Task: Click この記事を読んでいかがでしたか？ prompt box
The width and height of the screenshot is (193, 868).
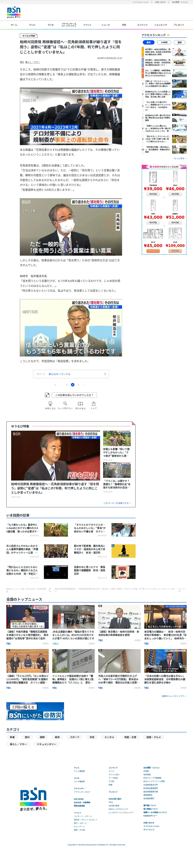Action: [x=74, y=395]
